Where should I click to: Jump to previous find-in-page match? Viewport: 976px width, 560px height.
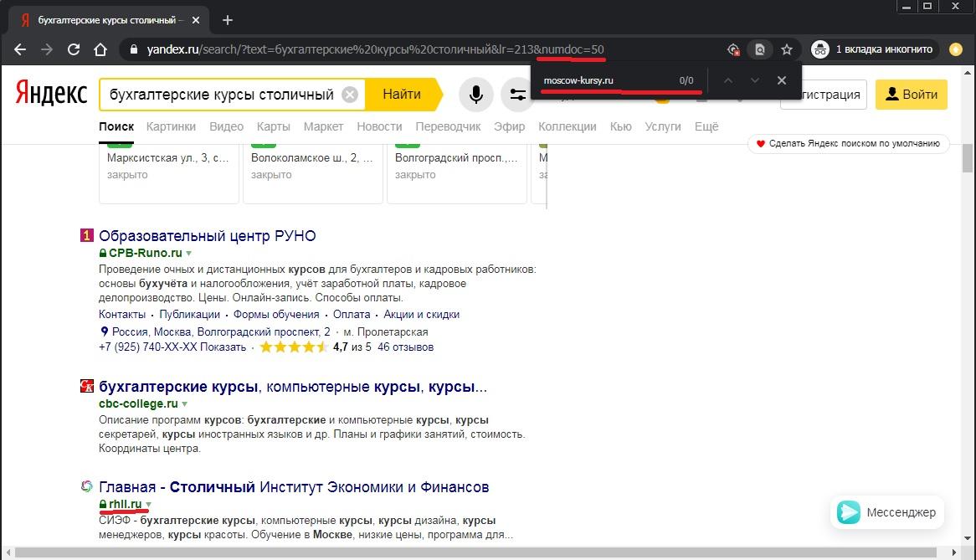(x=728, y=80)
